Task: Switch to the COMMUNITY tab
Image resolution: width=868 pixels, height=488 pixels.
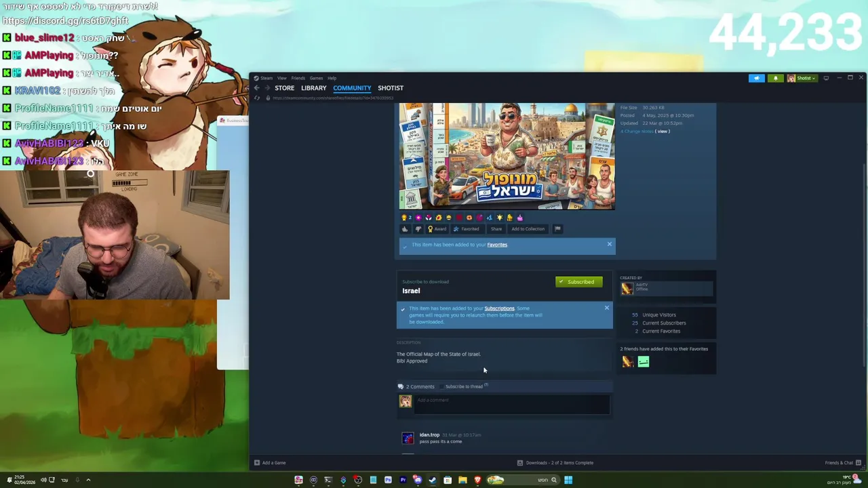Action: 352,88
